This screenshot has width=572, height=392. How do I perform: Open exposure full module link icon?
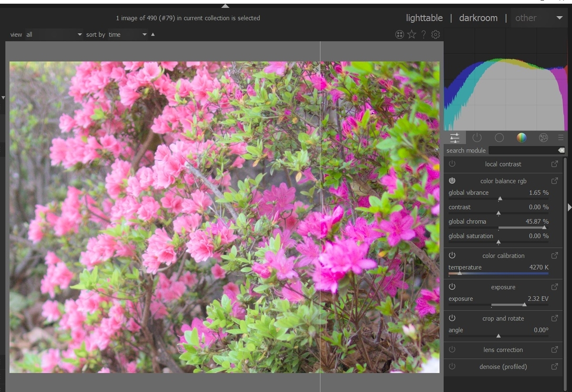point(554,287)
